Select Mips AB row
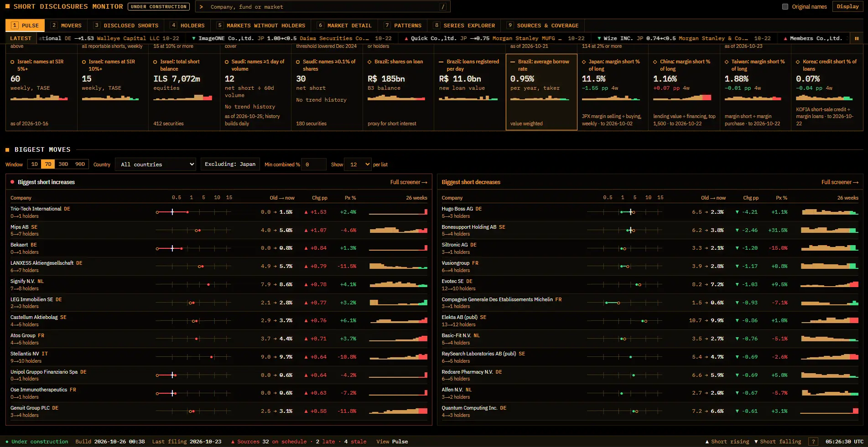Viewport: 868px width, 447px height. (219, 231)
